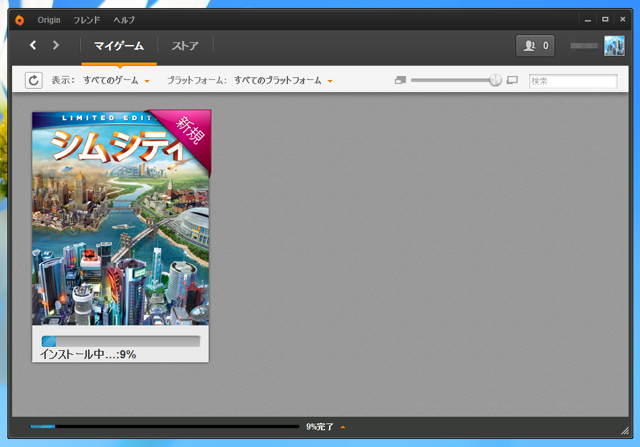The image size is (640, 447).
Task: Click the 新規 ribbon on SimCity tile
Action: [x=190, y=129]
